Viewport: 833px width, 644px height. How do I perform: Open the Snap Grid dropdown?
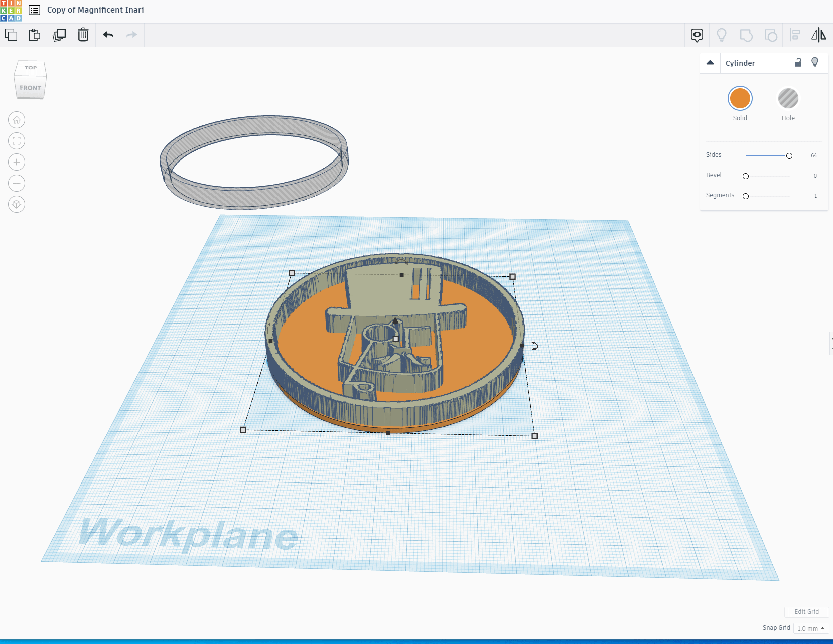pyautogui.click(x=811, y=628)
